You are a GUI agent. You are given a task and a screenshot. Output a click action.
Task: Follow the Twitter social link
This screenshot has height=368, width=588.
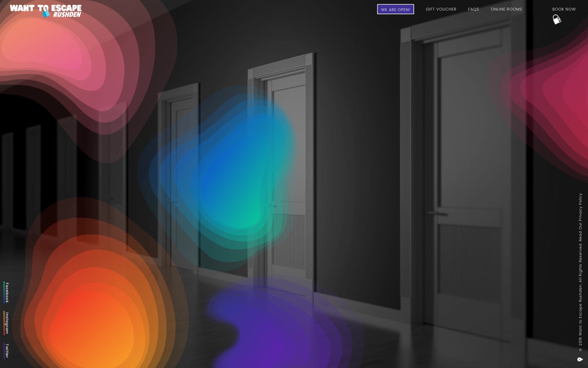tap(7, 351)
